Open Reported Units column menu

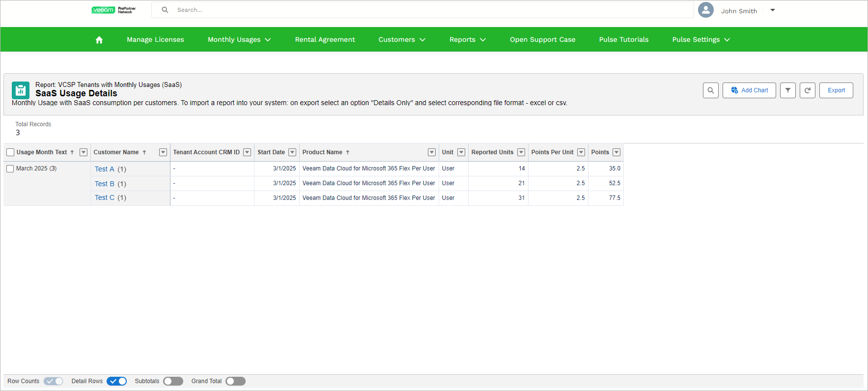tap(521, 152)
